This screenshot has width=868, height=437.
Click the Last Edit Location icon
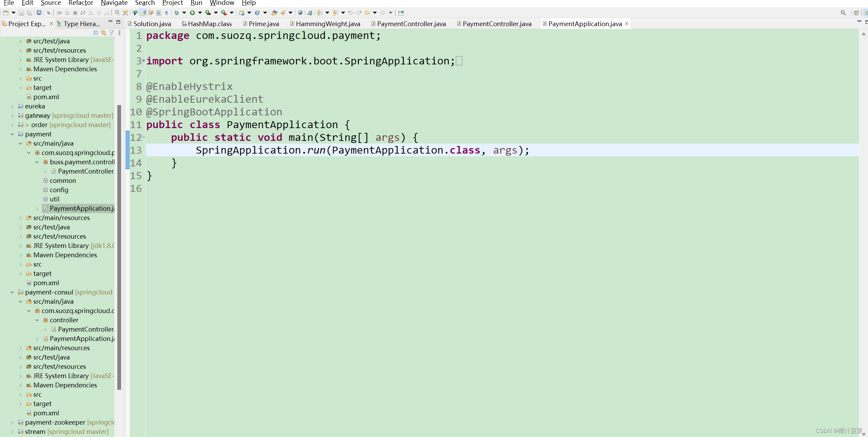pyautogui.click(x=351, y=13)
